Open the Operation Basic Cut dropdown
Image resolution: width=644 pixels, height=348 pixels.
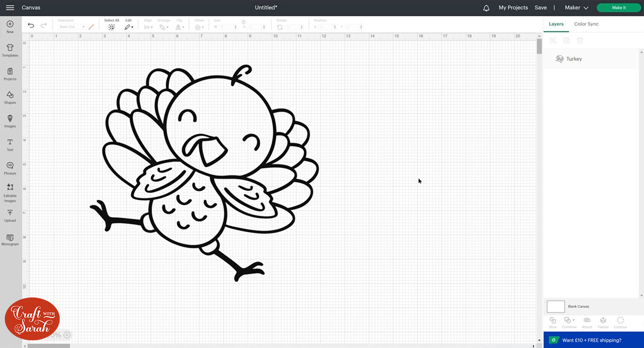tap(72, 27)
